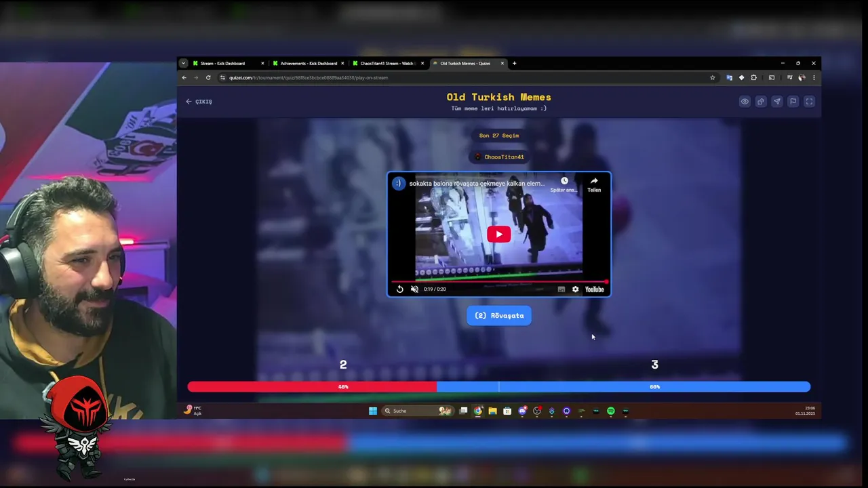Viewport: 868px width, 488px height.
Task: Toggle fullscreen icon in quiz header
Action: pyautogui.click(x=809, y=102)
